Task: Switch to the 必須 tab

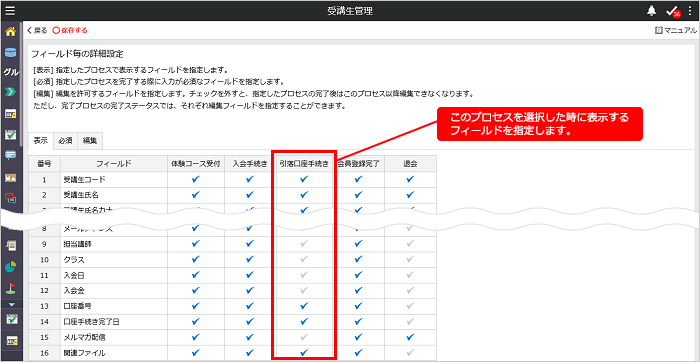Action: coord(65,141)
